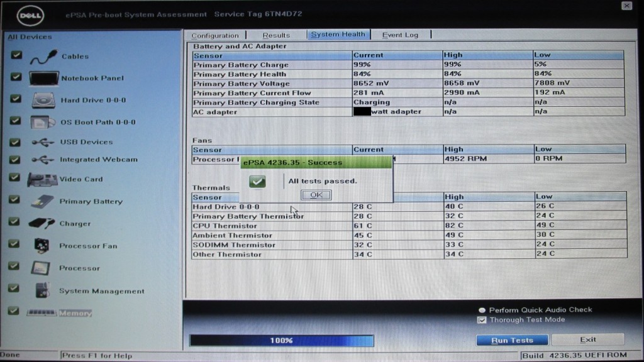Click the Ambient Thermistor row label

pyautogui.click(x=233, y=236)
